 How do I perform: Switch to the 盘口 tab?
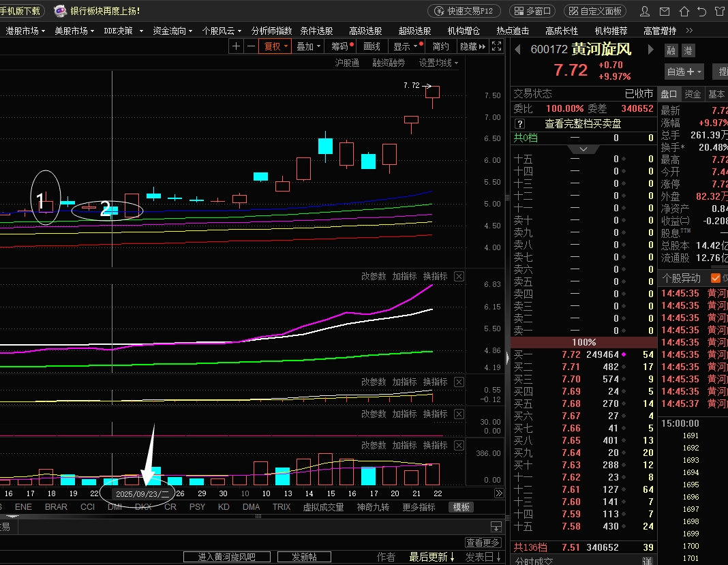669,94
